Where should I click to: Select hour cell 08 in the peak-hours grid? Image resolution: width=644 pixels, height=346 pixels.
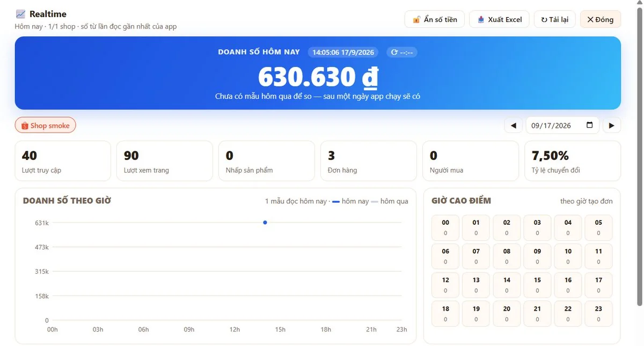507,256
